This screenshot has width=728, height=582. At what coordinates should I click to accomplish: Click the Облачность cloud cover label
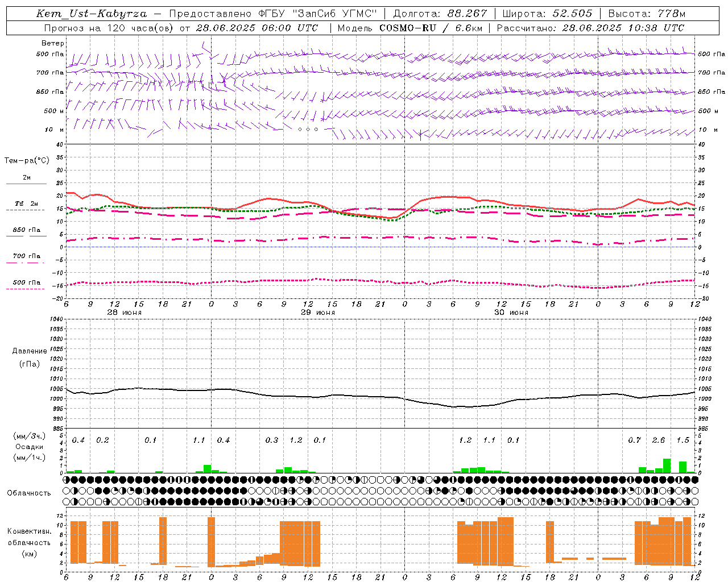tap(29, 493)
